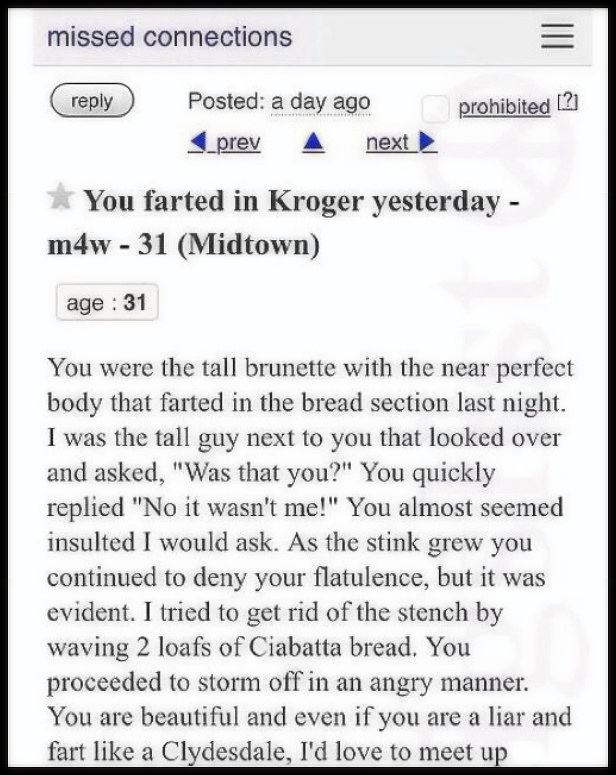Click the 'a day ago' timestamp

click(x=320, y=102)
